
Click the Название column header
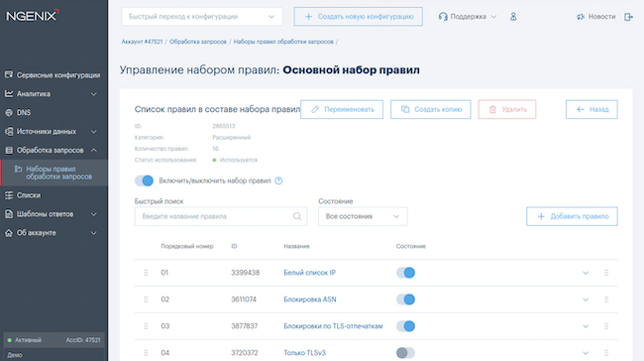point(296,246)
